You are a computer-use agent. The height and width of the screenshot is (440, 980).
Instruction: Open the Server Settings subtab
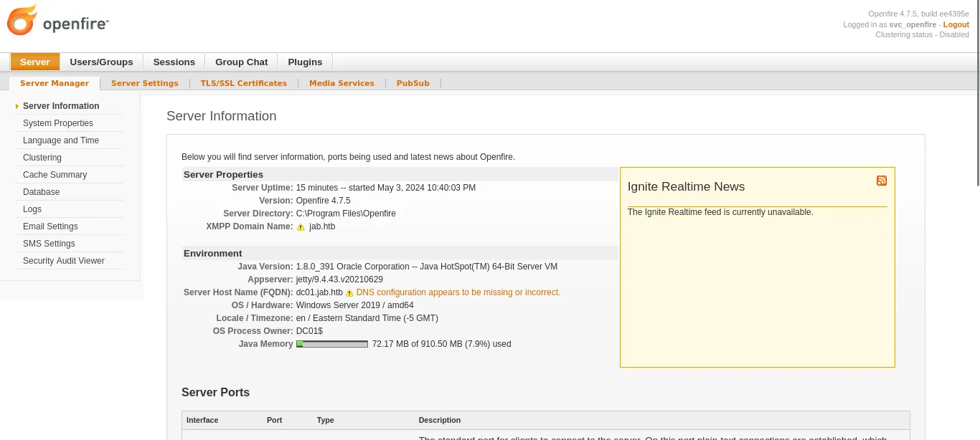click(145, 83)
